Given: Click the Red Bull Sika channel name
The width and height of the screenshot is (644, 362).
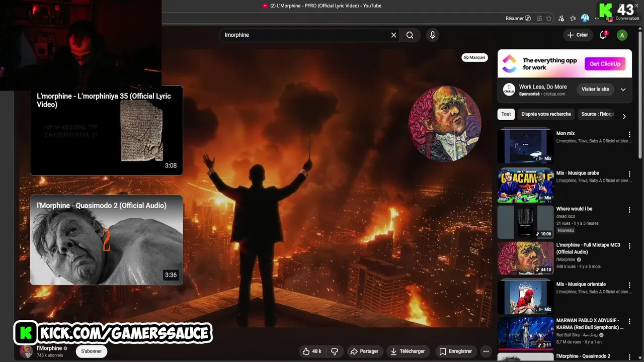Looking at the screenshot, I should click(577, 335).
